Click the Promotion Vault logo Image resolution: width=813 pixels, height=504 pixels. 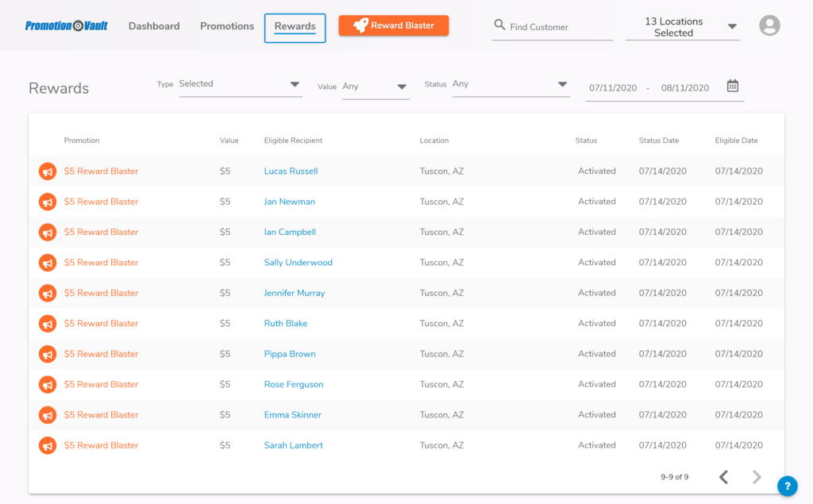pos(67,26)
